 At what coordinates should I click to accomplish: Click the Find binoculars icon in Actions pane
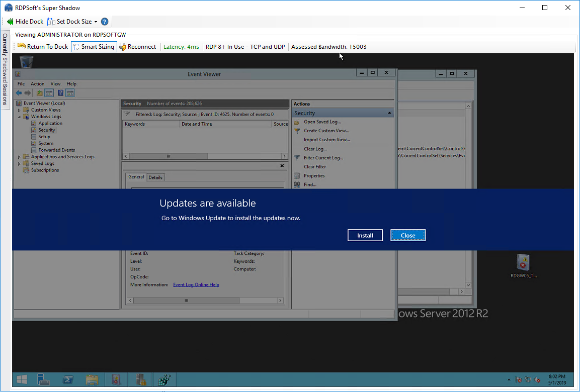296,184
